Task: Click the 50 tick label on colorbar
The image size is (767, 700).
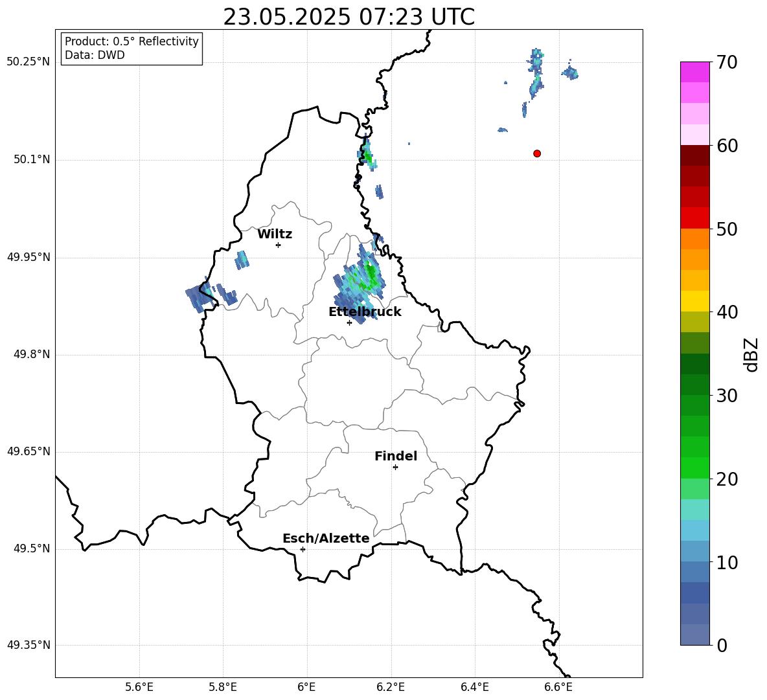Action: click(727, 229)
